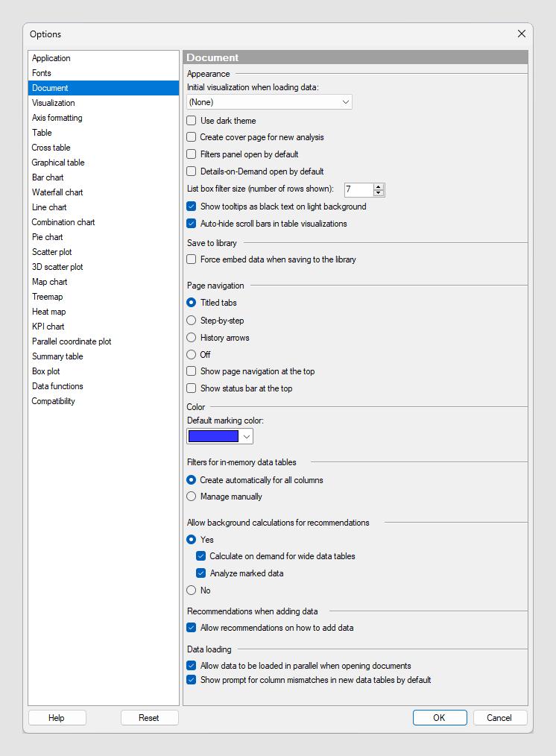Check Create cover page for new analysis

point(192,137)
